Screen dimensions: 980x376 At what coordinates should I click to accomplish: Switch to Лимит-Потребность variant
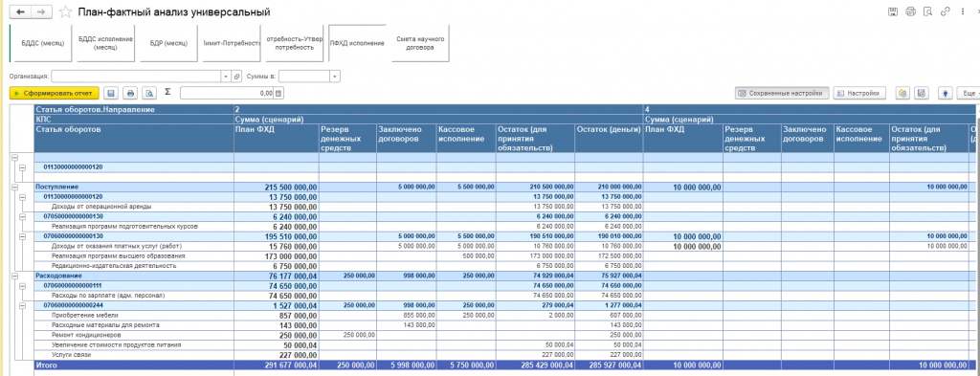(232, 43)
